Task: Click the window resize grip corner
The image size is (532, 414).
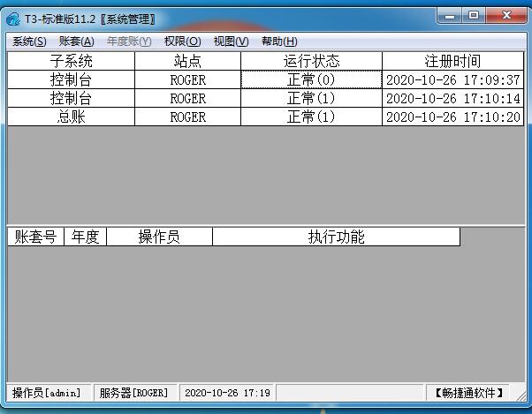Action: coord(521,395)
